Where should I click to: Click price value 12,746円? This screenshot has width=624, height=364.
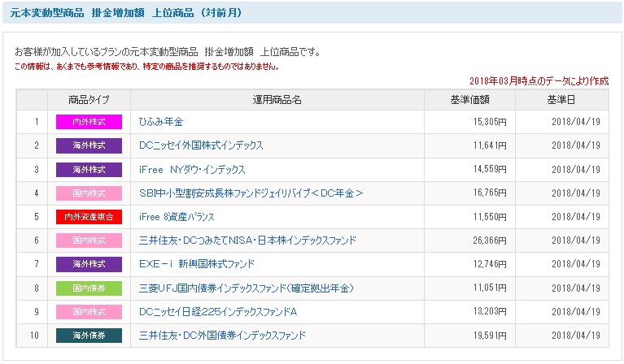tap(490, 264)
